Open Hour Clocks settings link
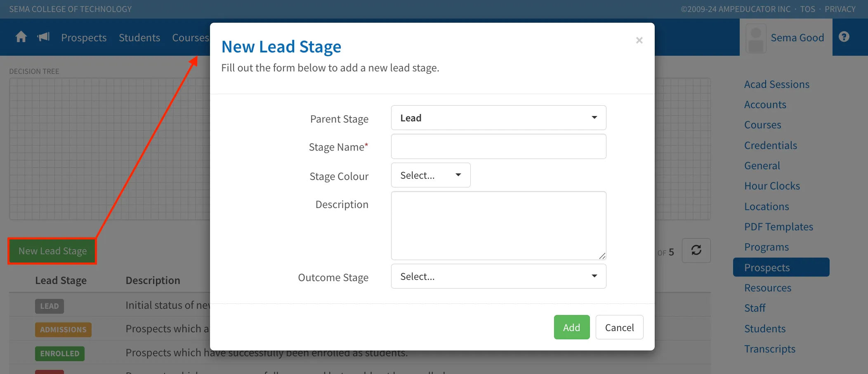The image size is (868, 374). (772, 186)
